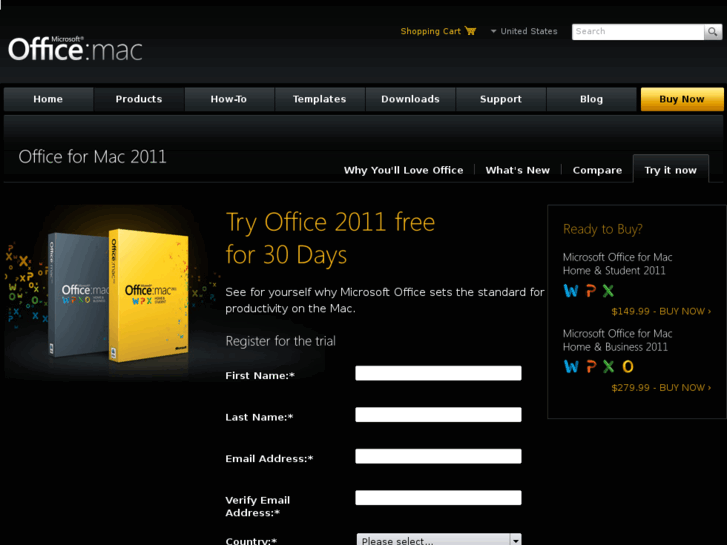Click the PowerPoint icon under Home & Business

coord(590,366)
